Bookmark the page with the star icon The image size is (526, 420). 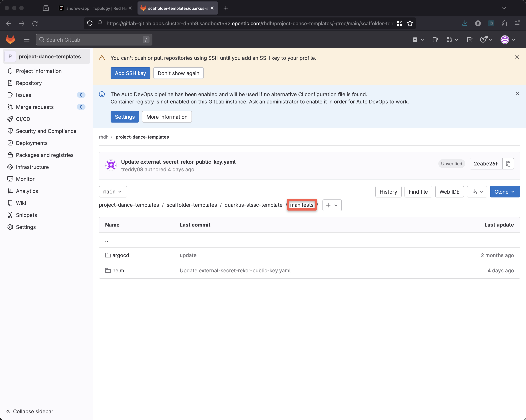point(410,23)
